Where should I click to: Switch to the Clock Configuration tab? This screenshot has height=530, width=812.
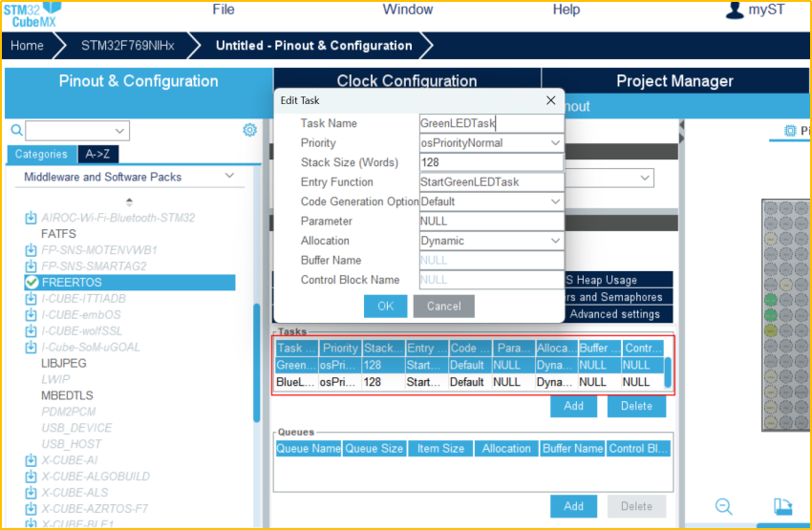[x=407, y=81]
